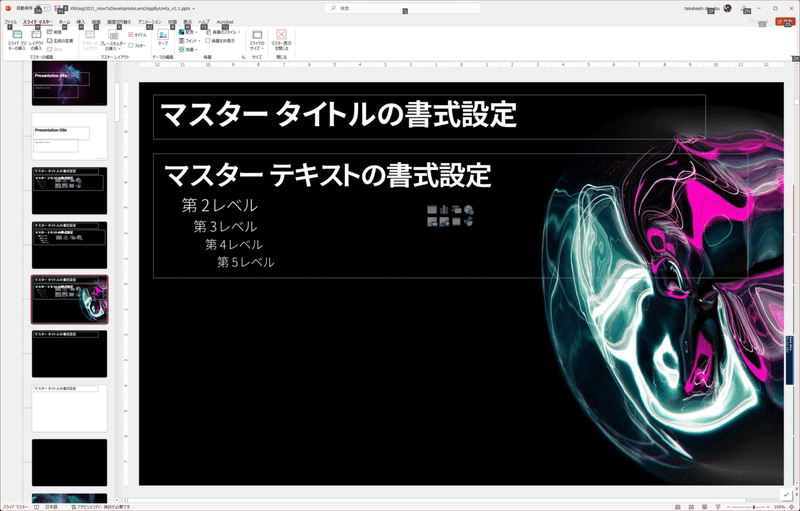Open Background Styles (背景のスタイル) dropdown
The height and width of the screenshot is (511, 800).
[x=223, y=32]
